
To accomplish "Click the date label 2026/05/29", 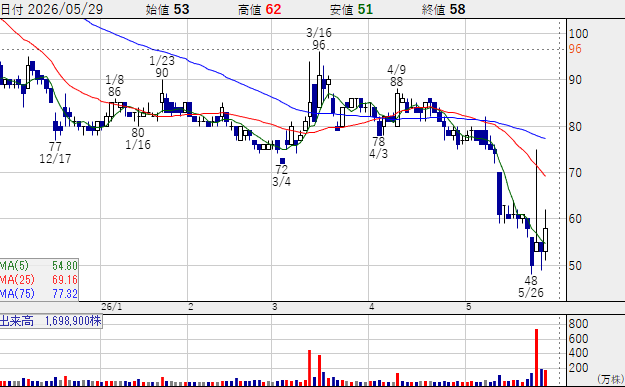I will 65,9.
